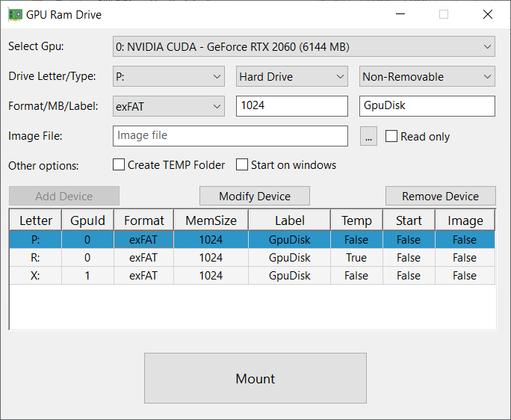511x420 pixels.
Task: Click the GPU Ram Drive app icon
Action: tap(15, 14)
